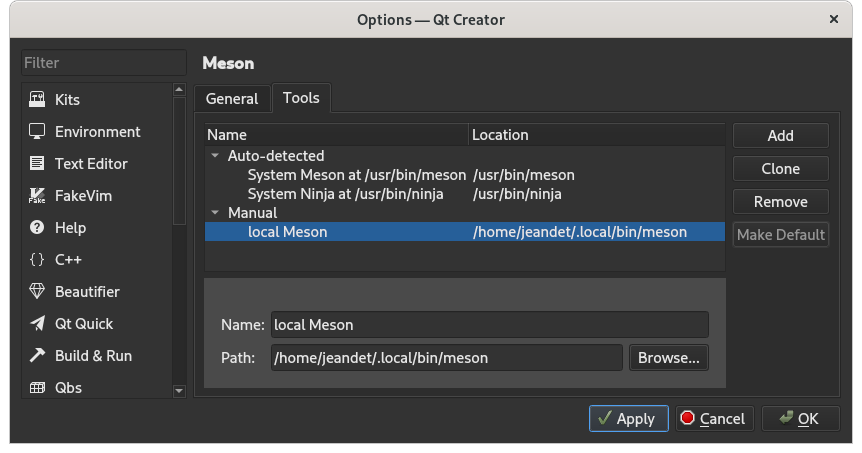Viewport: 862px width, 453px height.
Task: Select Build & Run hammer icon
Action: click(37, 356)
